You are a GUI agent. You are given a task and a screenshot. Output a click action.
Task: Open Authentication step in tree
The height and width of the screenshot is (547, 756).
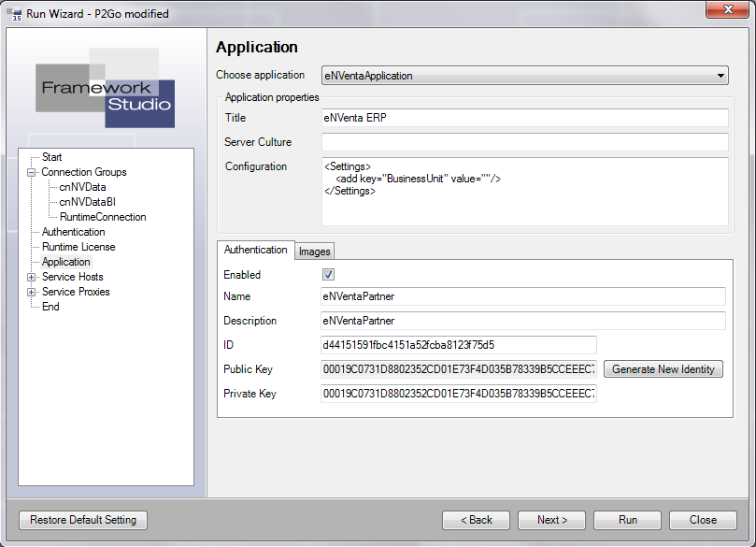[x=73, y=232]
